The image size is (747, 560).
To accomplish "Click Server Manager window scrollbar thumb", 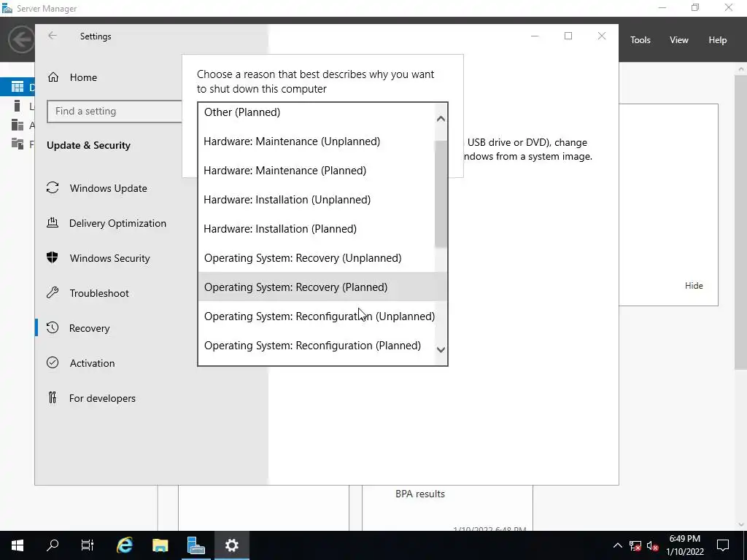I will pyautogui.click(x=740, y=222).
